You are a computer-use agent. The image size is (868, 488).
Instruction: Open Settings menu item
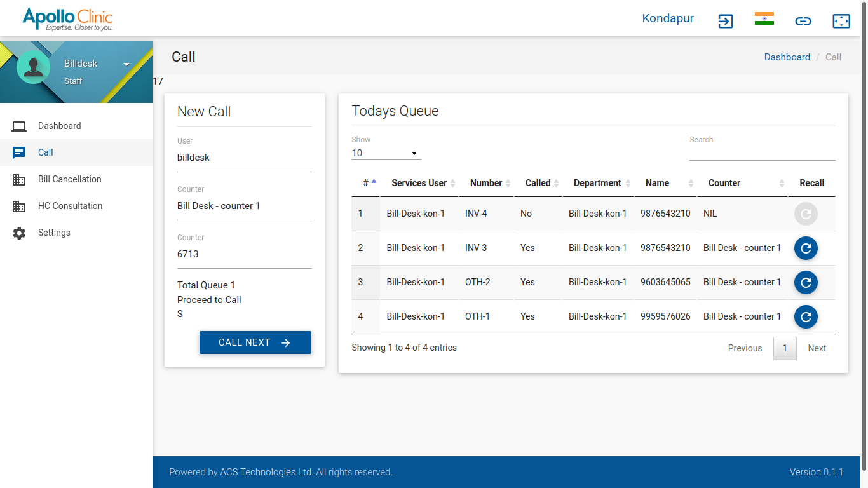pos(76,233)
